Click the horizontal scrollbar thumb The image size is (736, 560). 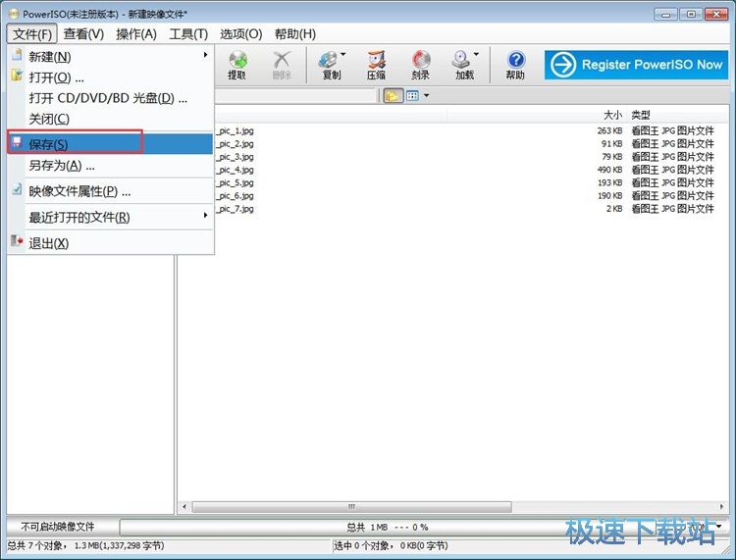[x=351, y=506]
